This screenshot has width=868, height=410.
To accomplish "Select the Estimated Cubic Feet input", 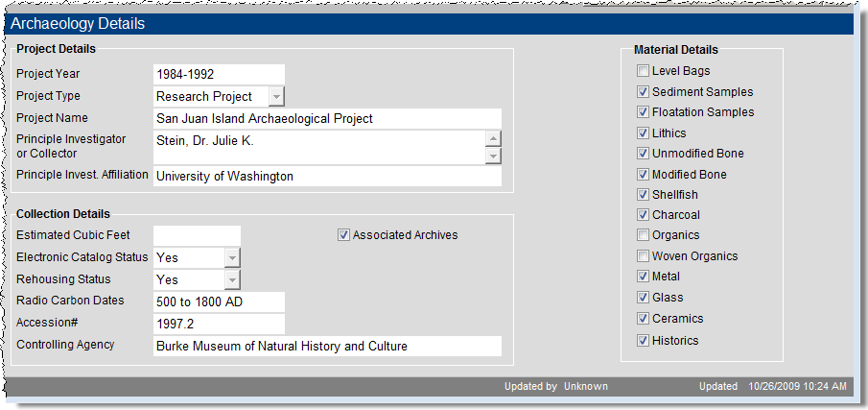I will (x=197, y=235).
